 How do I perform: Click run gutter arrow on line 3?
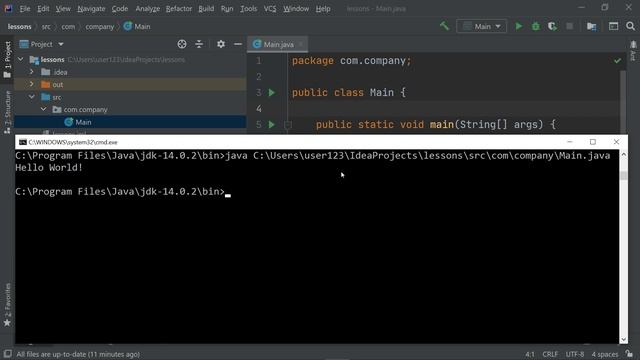pyautogui.click(x=272, y=93)
